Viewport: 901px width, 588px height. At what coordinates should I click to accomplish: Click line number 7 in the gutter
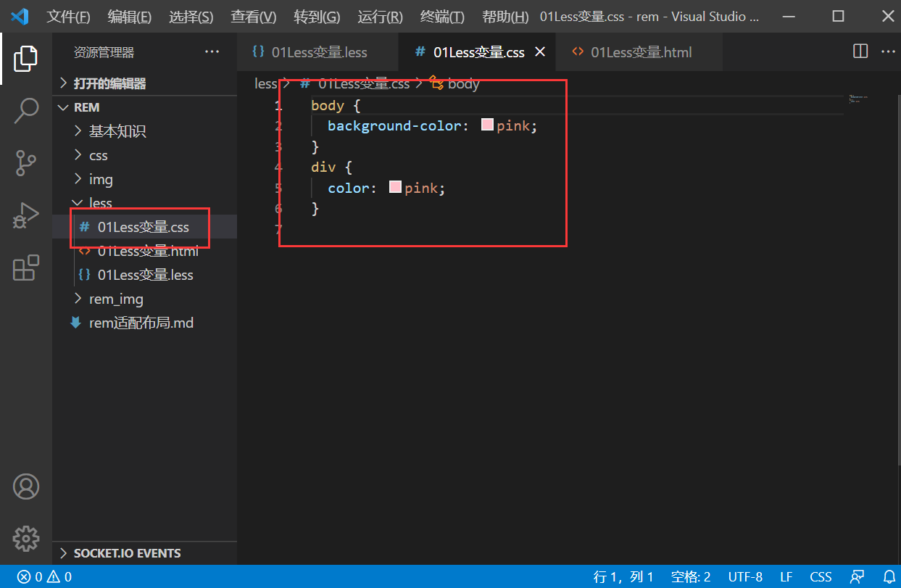[x=278, y=229]
